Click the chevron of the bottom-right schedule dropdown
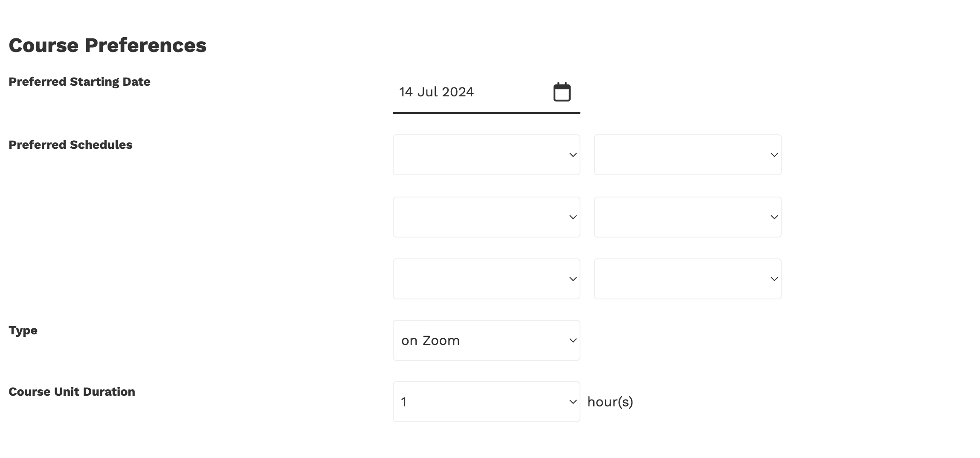 pyautogui.click(x=774, y=279)
